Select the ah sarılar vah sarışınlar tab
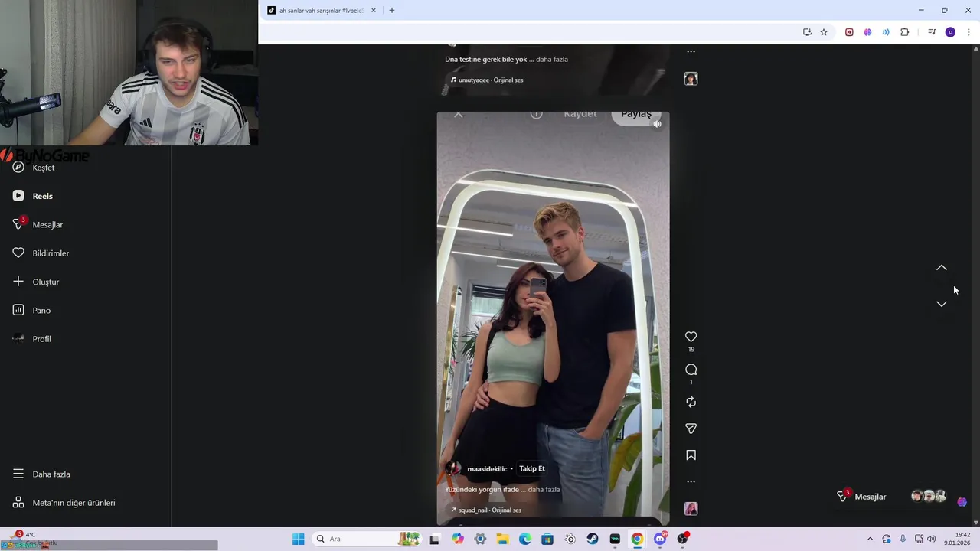The height and width of the screenshot is (551, 980). click(322, 11)
